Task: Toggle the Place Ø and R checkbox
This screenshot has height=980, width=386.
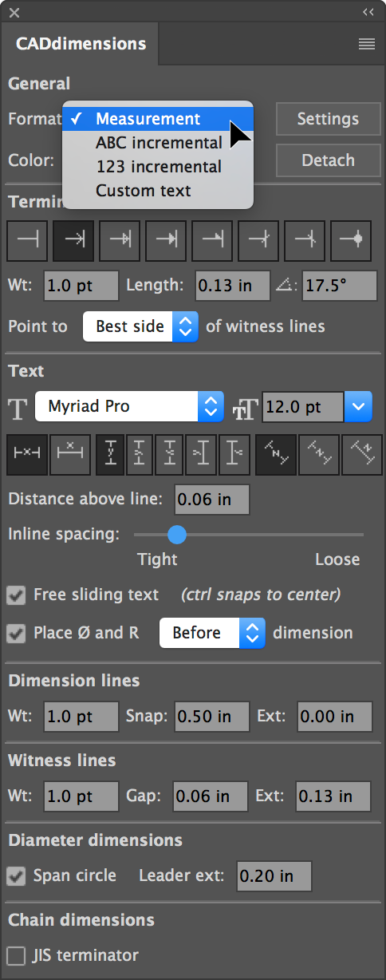Action: click(x=15, y=633)
